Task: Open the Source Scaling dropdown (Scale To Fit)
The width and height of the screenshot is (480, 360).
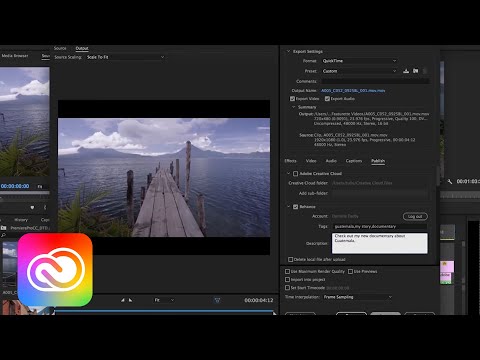Action: (x=125, y=57)
